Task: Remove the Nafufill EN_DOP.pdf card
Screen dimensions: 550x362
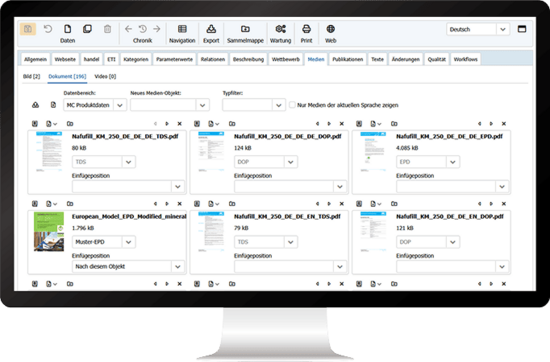Action: tap(504, 204)
